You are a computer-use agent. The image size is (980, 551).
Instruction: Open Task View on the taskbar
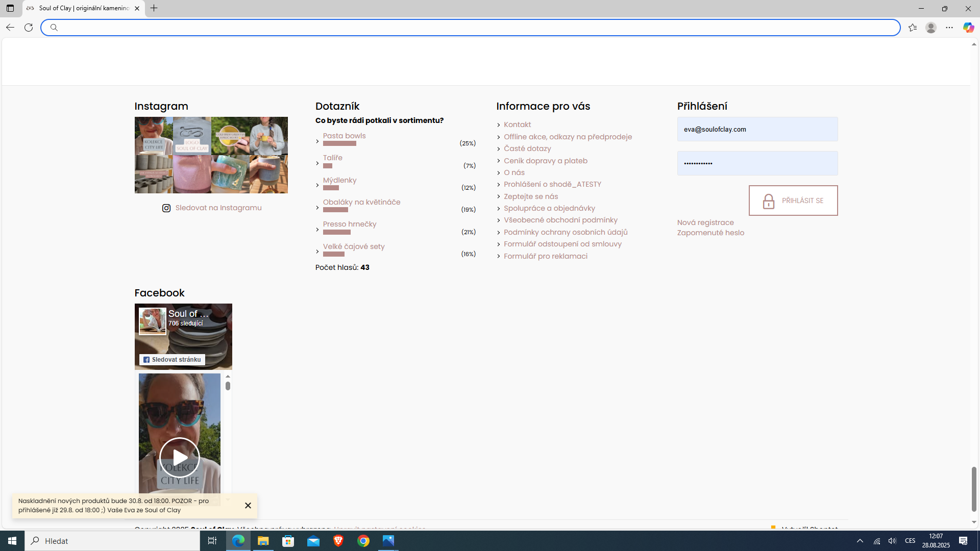[x=212, y=541]
